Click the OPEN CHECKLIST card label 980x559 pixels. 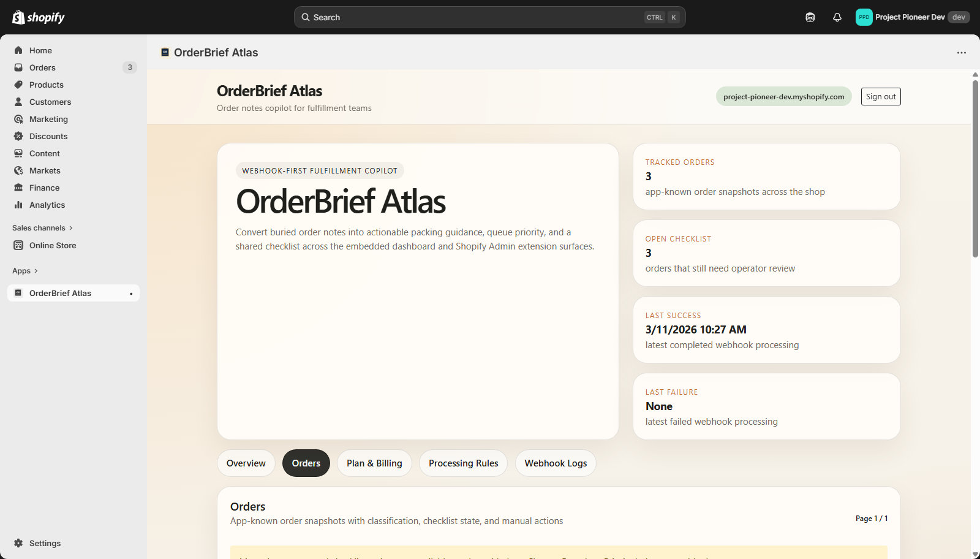pos(678,239)
